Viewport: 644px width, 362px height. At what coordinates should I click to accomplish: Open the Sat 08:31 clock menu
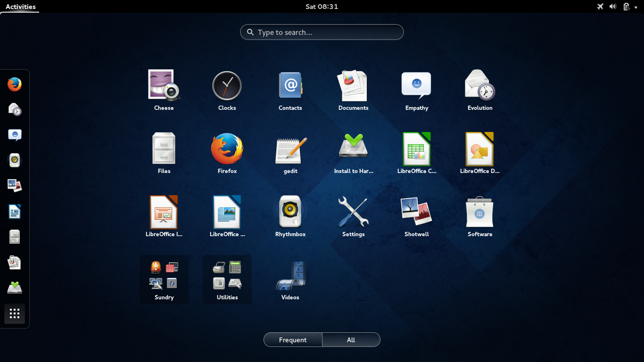coord(322,7)
